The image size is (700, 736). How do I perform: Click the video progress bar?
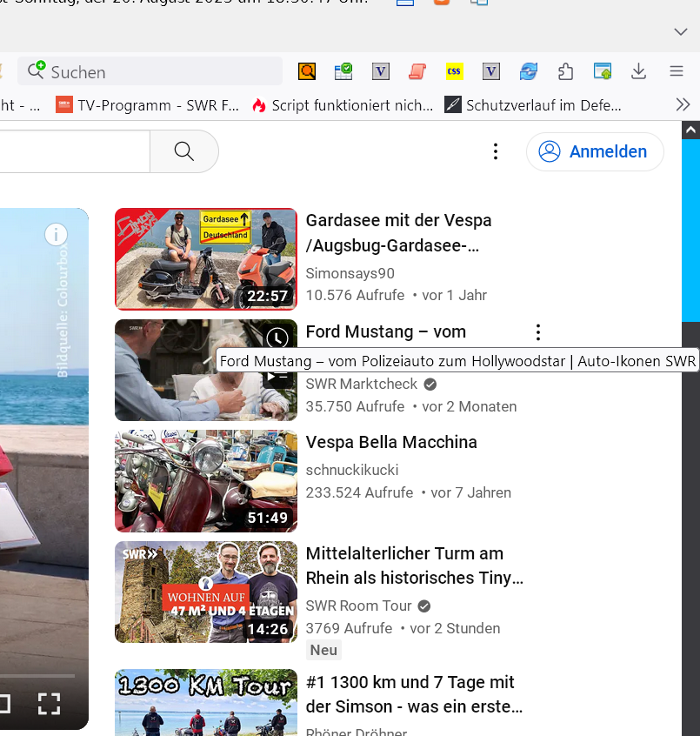[35, 676]
